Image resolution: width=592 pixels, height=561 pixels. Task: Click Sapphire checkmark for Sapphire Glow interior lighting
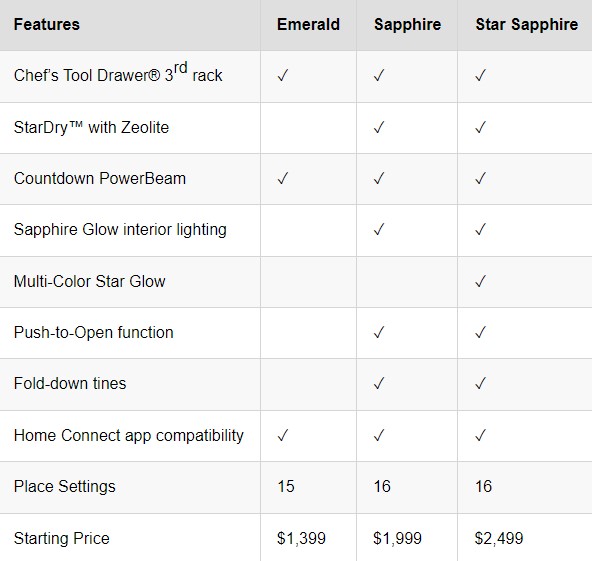click(x=379, y=230)
